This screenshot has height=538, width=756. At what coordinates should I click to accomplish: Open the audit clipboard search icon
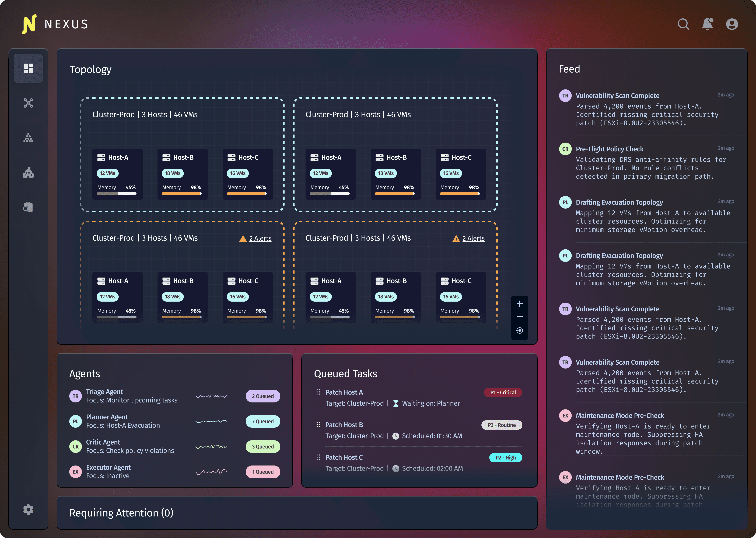[x=28, y=207]
